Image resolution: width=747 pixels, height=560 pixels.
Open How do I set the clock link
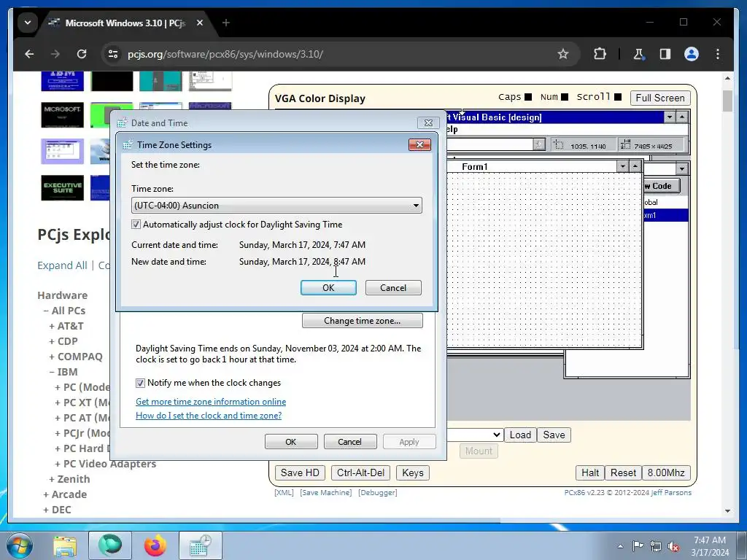209,415
